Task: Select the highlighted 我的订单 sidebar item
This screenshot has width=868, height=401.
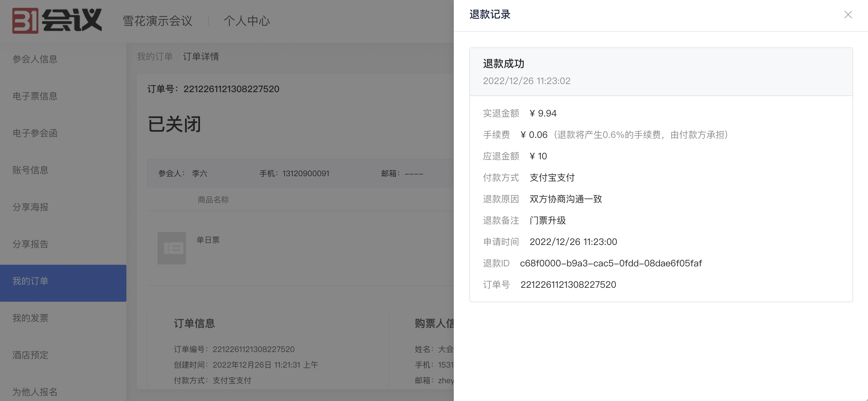Action: click(x=63, y=283)
